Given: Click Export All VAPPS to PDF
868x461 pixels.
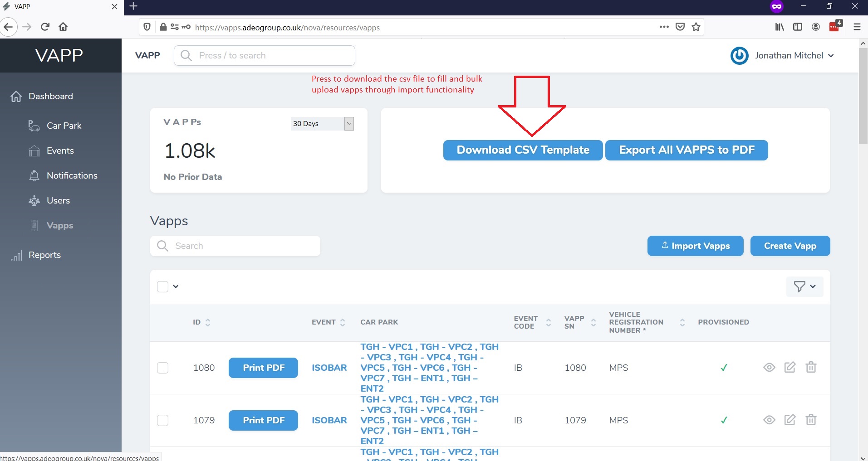Looking at the screenshot, I should tap(687, 150).
